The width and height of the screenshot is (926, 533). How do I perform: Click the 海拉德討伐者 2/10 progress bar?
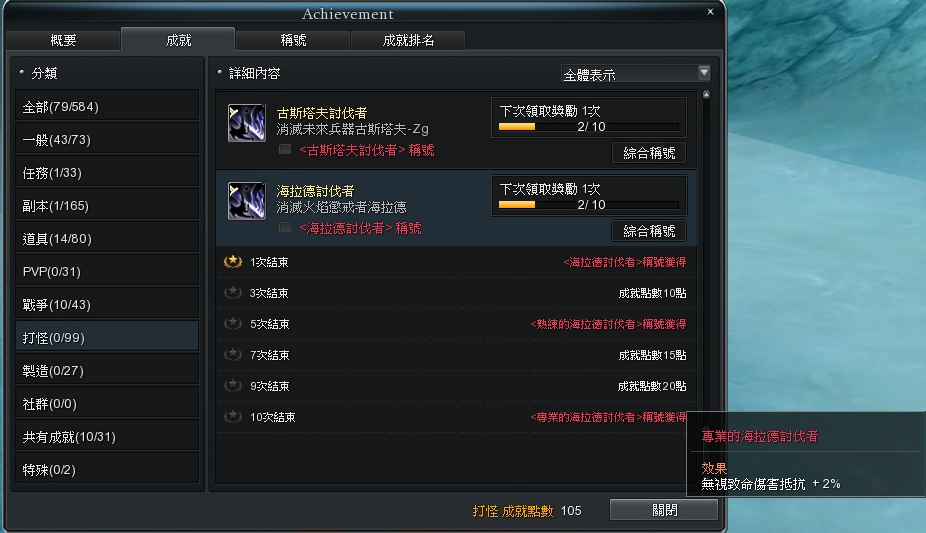pos(589,205)
